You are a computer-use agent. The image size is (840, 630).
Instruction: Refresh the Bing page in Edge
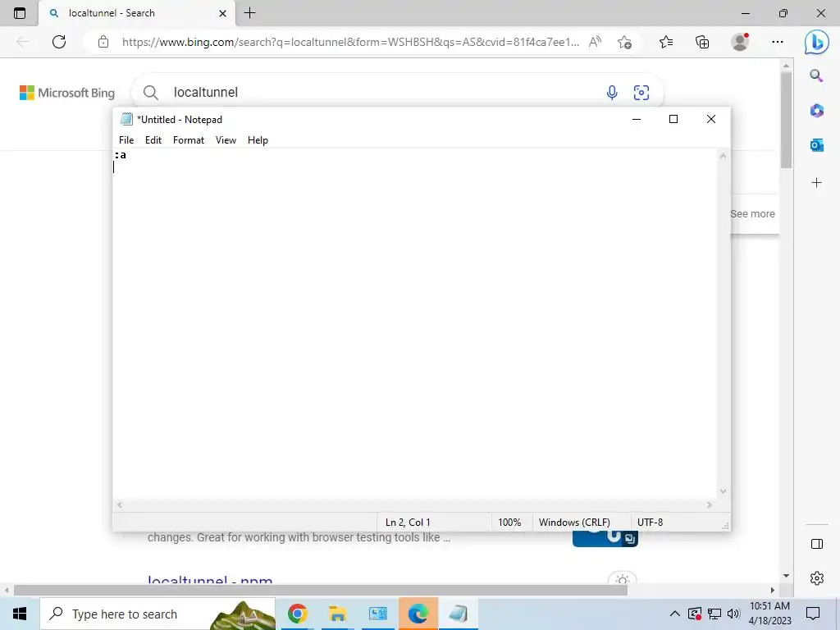point(59,42)
